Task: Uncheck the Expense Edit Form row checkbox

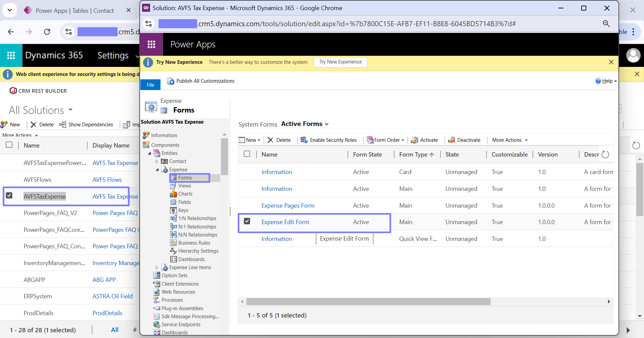Action: [x=247, y=221]
